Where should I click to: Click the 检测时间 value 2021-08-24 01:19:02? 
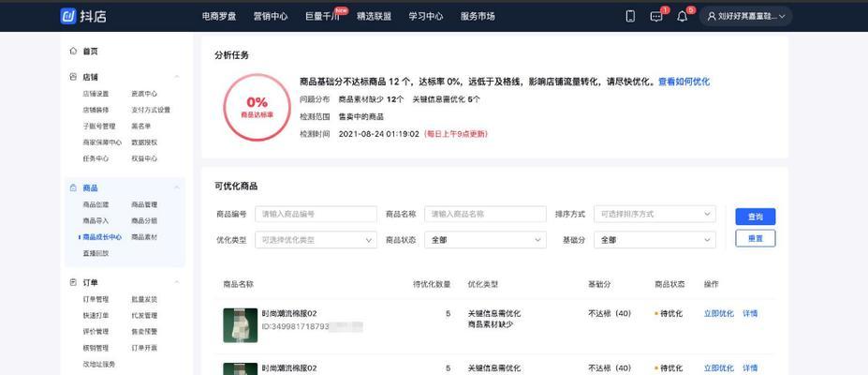[x=378, y=134]
